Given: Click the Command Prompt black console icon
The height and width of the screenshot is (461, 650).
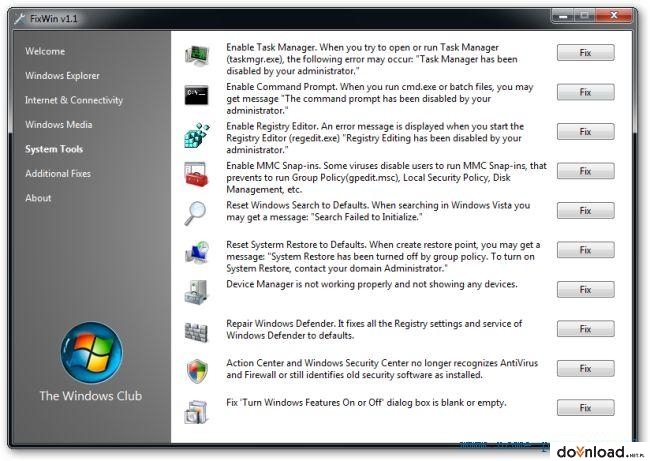Looking at the screenshot, I should coord(196,95).
